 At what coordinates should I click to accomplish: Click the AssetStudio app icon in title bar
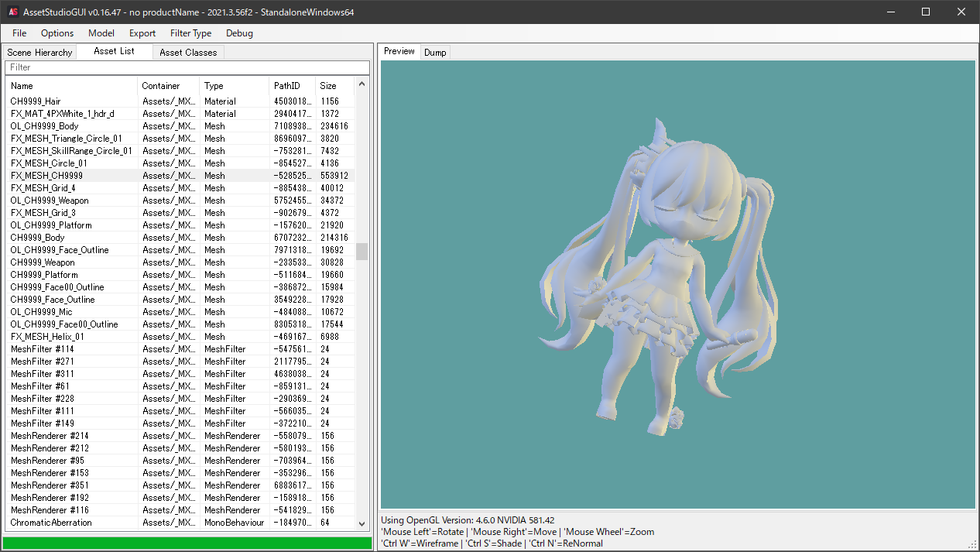[12, 12]
